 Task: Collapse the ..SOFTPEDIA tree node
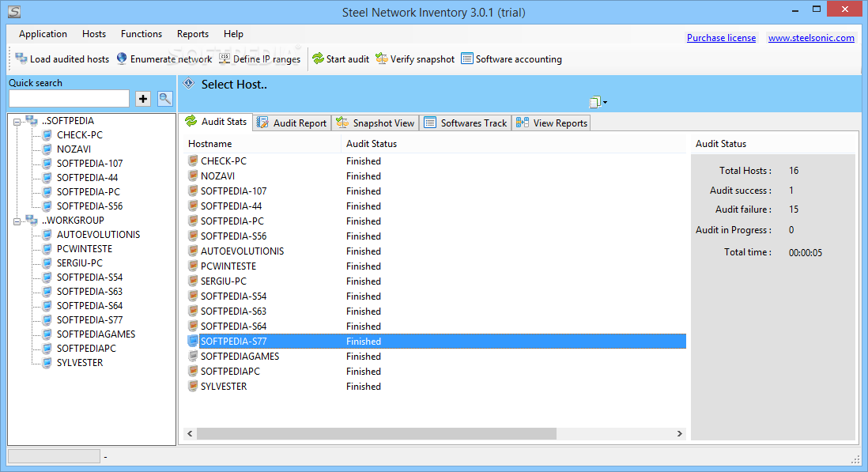click(x=17, y=120)
